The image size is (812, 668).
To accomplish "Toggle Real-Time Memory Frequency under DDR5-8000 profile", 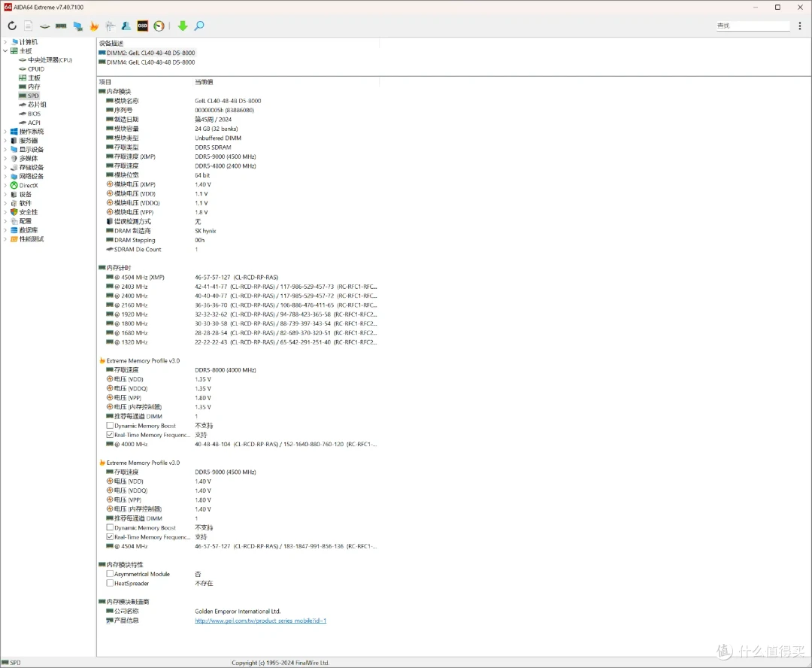I will (110, 435).
